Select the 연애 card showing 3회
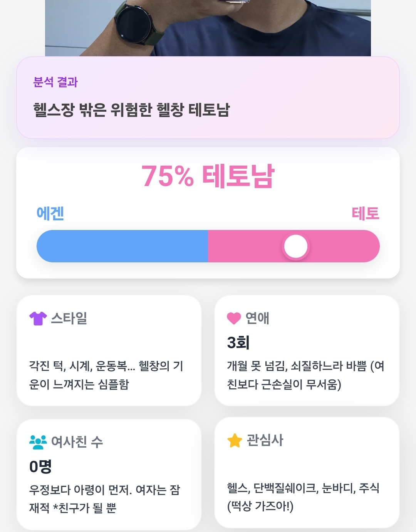 click(x=307, y=351)
